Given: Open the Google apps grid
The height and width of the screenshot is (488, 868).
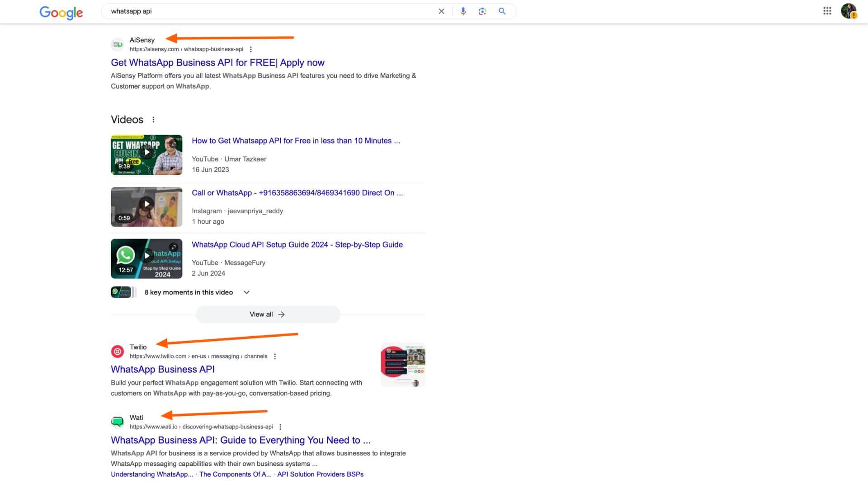Looking at the screenshot, I should point(827,11).
